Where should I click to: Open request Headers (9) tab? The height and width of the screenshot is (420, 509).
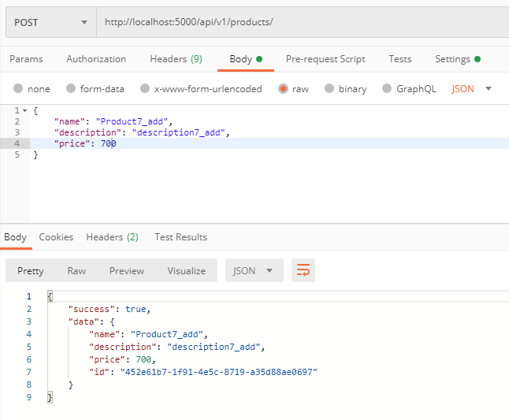[176, 59]
